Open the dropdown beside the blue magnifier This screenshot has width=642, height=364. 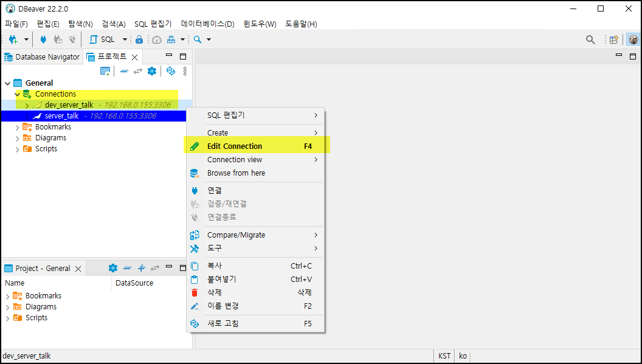(209, 39)
